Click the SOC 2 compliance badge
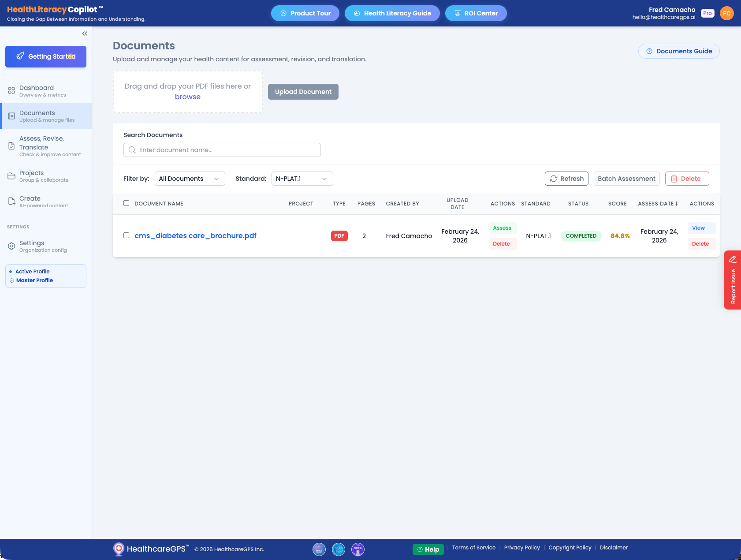 357,549
